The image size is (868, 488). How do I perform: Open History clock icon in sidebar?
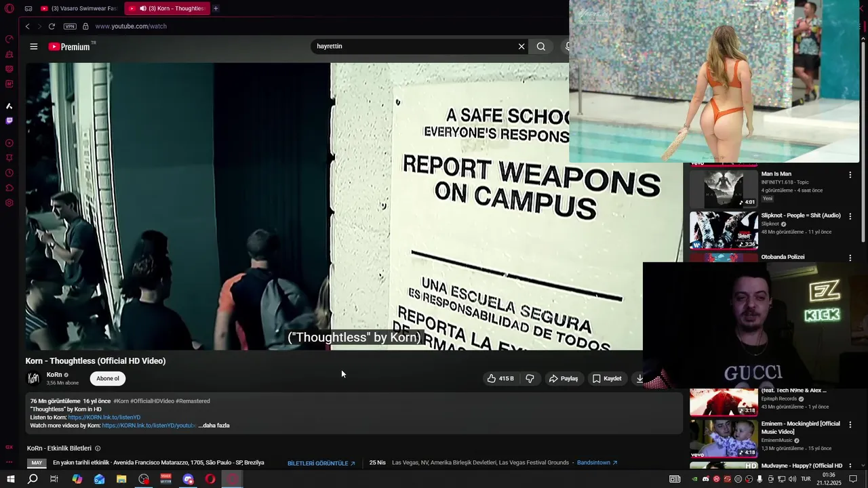(x=9, y=173)
